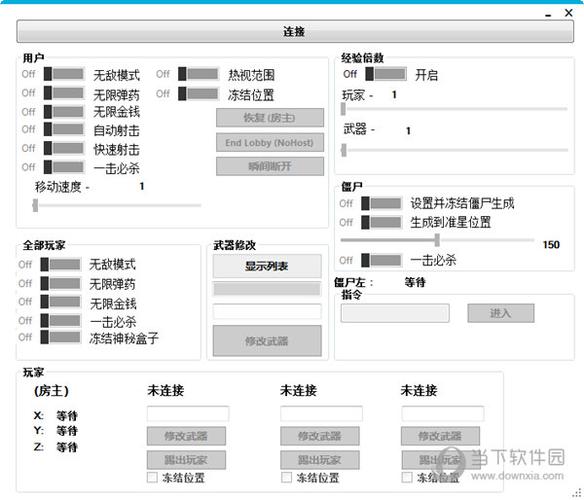Image resolution: width=584 pixels, height=500 pixels.
Task: Click the 指令 command input field
Action: 395,313
